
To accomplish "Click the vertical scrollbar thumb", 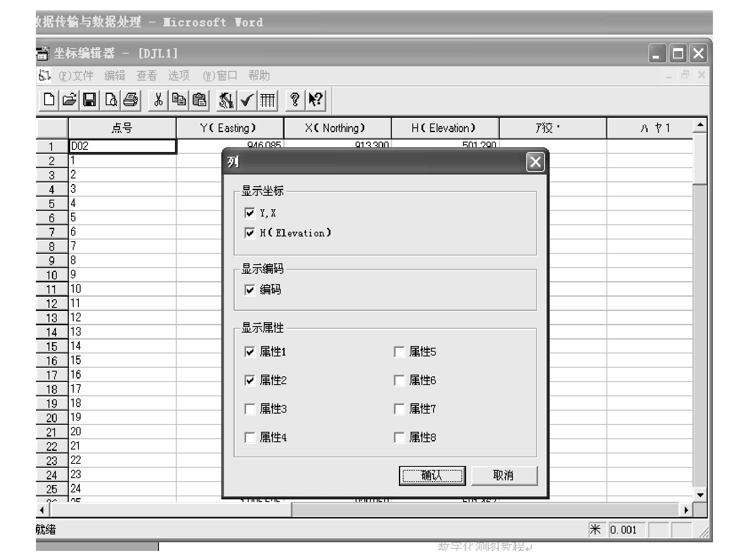I will 700,159.
